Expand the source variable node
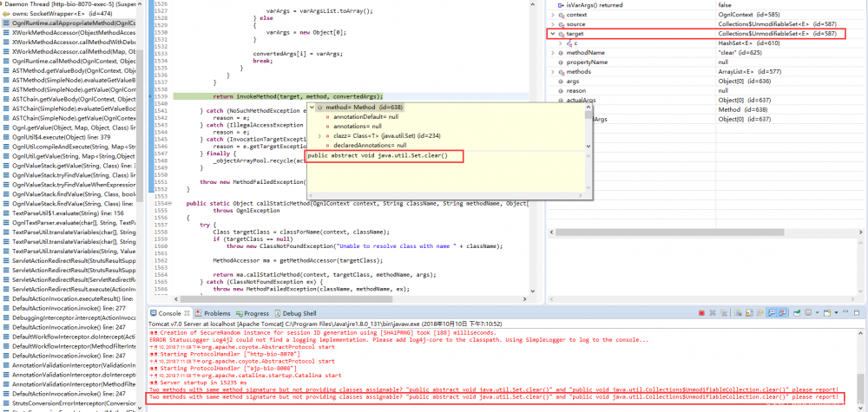The width and height of the screenshot is (868, 412). [552, 23]
